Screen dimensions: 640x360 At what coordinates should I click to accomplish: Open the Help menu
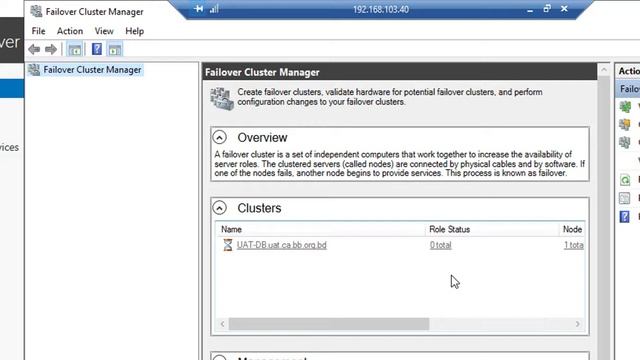[x=135, y=31]
